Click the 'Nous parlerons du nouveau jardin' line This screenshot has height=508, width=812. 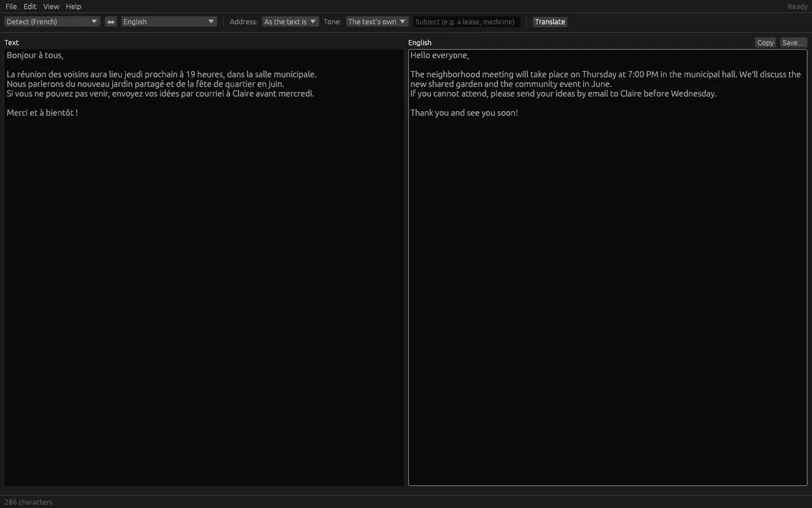tap(145, 84)
